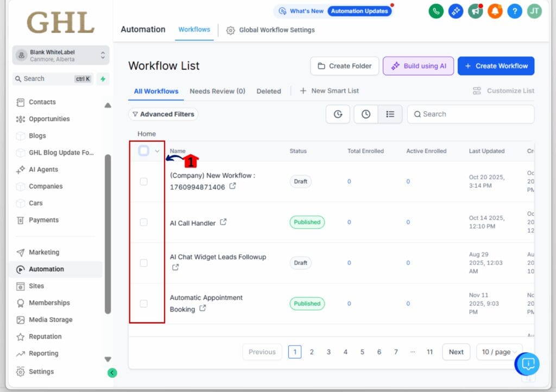Go to page 4 of workflows

pyautogui.click(x=345, y=352)
